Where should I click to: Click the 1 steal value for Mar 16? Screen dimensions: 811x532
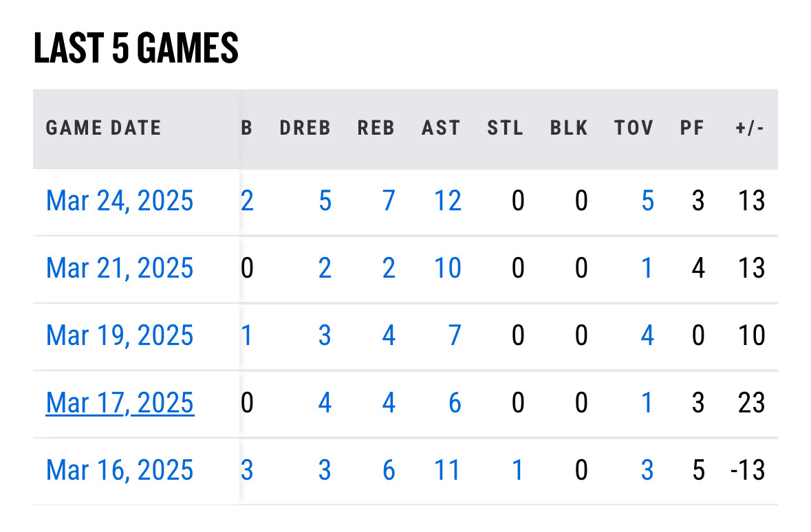point(517,470)
